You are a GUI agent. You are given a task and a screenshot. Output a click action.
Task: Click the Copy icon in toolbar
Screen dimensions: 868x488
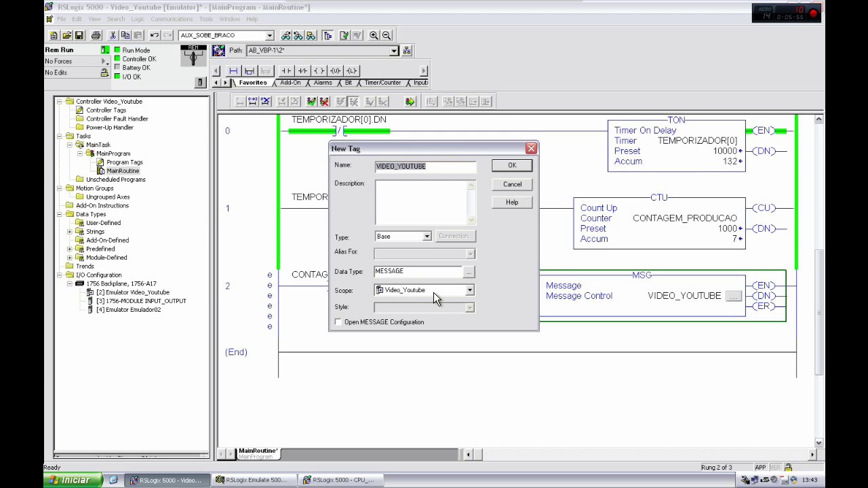click(x=125, y=35)
